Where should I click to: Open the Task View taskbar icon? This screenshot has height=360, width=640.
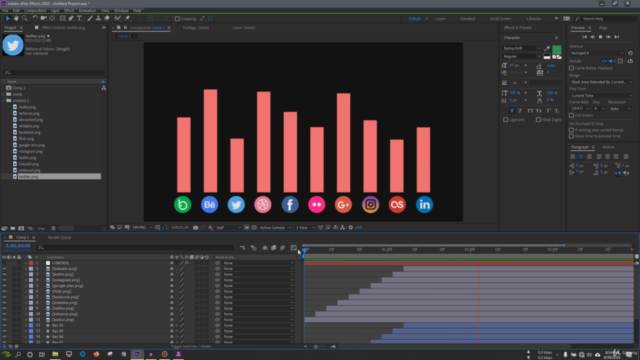click(42, 354)
